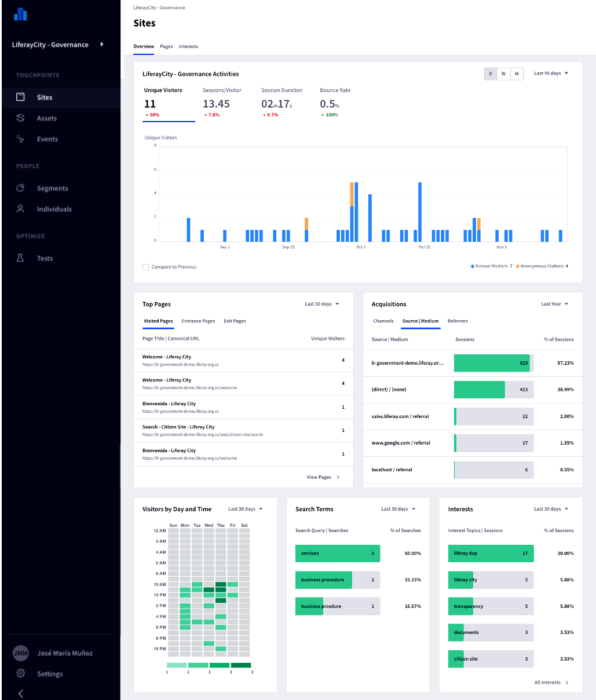Click the (direct) / (none) sessions bar
This screenshot has height=700, width=596.
(x=493, y=390)
